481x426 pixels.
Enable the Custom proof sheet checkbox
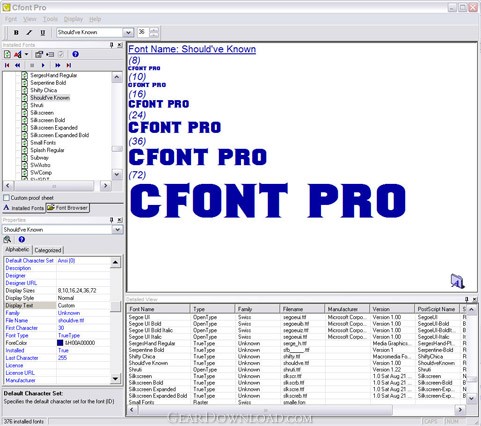point(6,198)
